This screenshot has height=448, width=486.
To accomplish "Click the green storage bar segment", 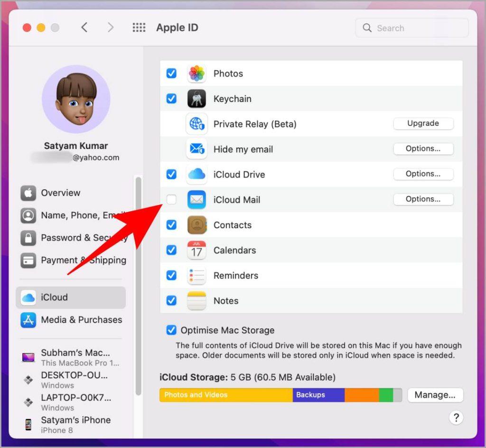I will coord(386,395).
